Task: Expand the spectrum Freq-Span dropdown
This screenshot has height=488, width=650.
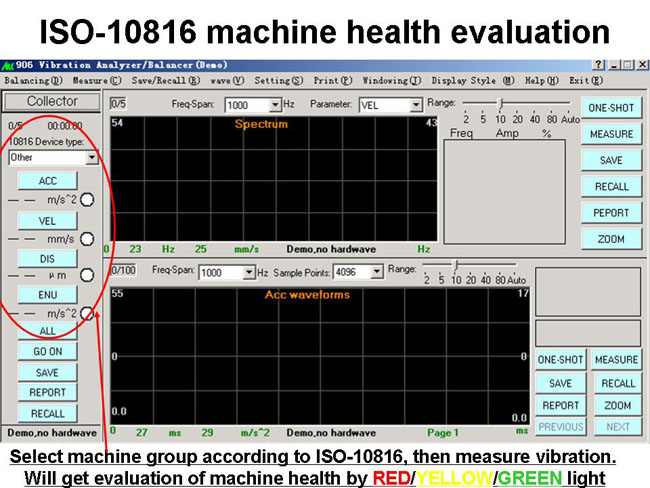Action: [x=275, y=105]
